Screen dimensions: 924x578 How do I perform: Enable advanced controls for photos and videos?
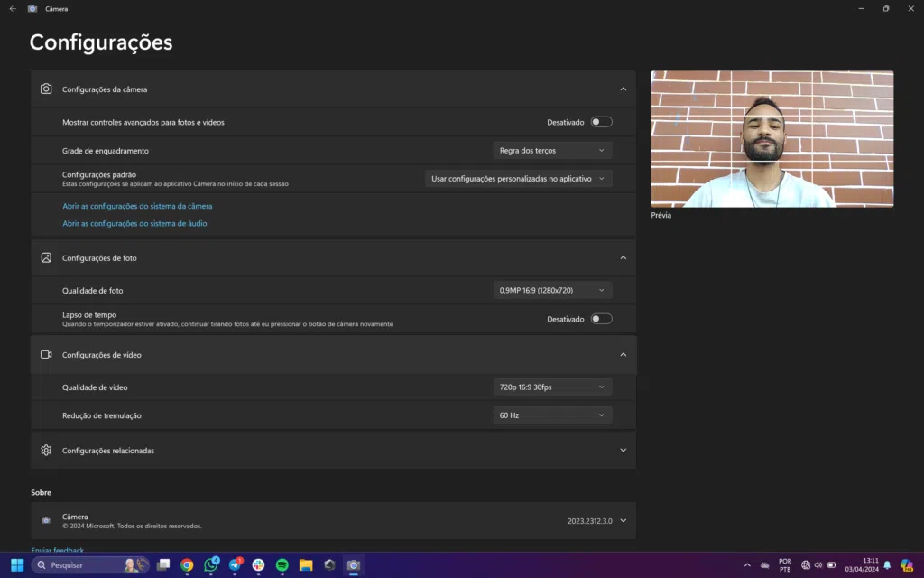[601, 122]
